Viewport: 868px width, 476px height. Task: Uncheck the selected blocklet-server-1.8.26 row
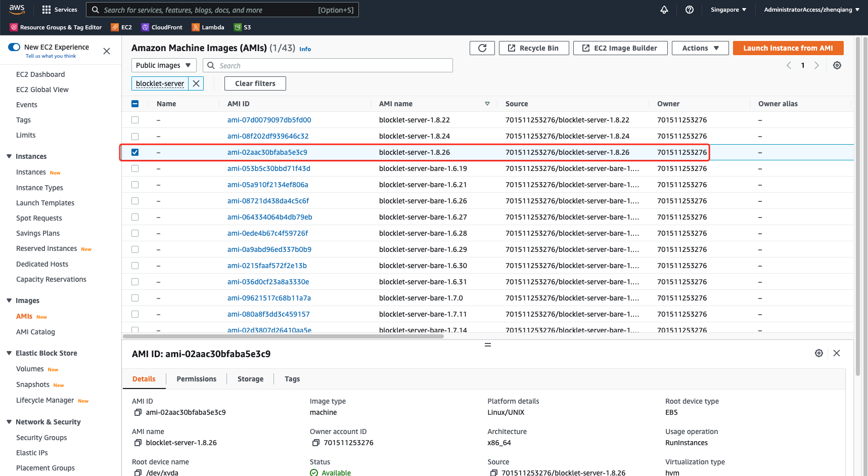[135, 152]
